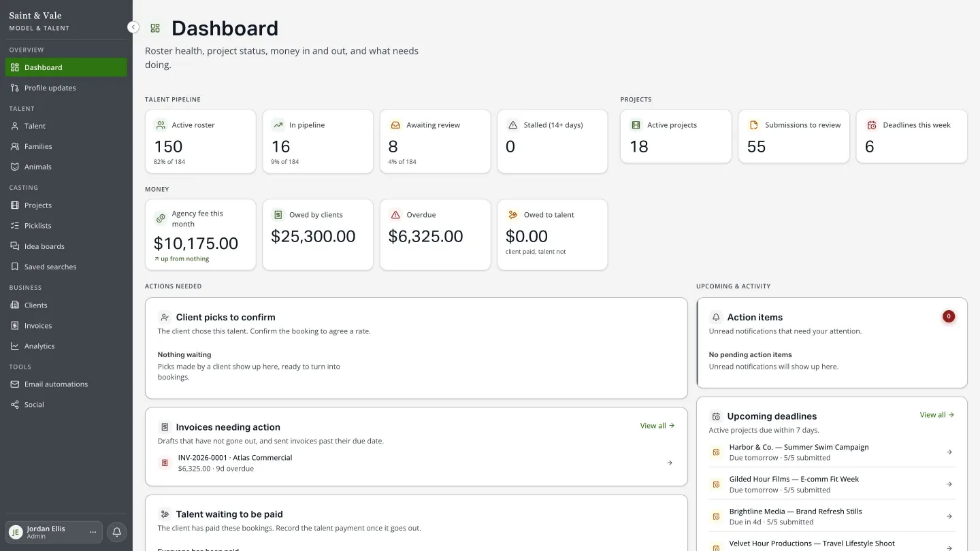Screen dimensions: 980x551
Task: Click the Idea boards icon
Action: [x=15, y=246]
